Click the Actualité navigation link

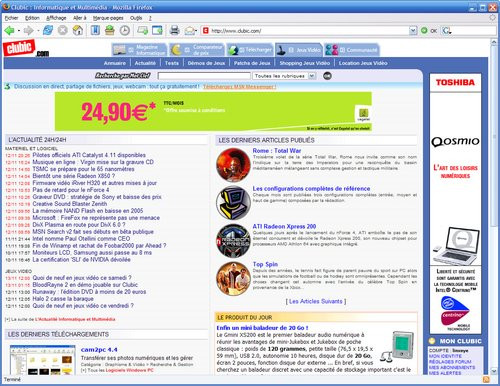145,63
